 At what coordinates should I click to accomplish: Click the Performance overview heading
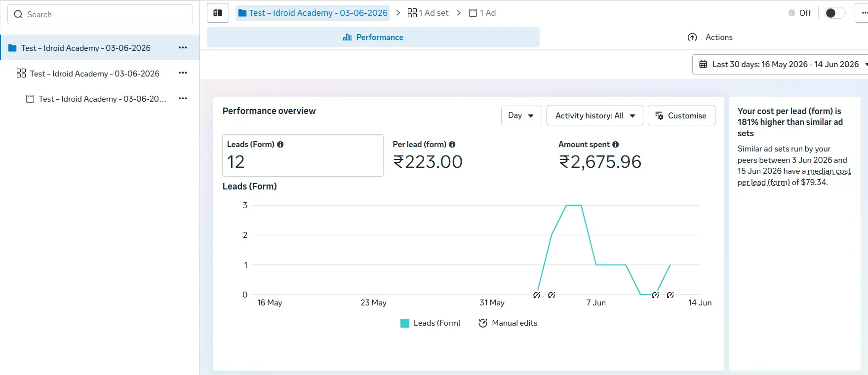269,111
